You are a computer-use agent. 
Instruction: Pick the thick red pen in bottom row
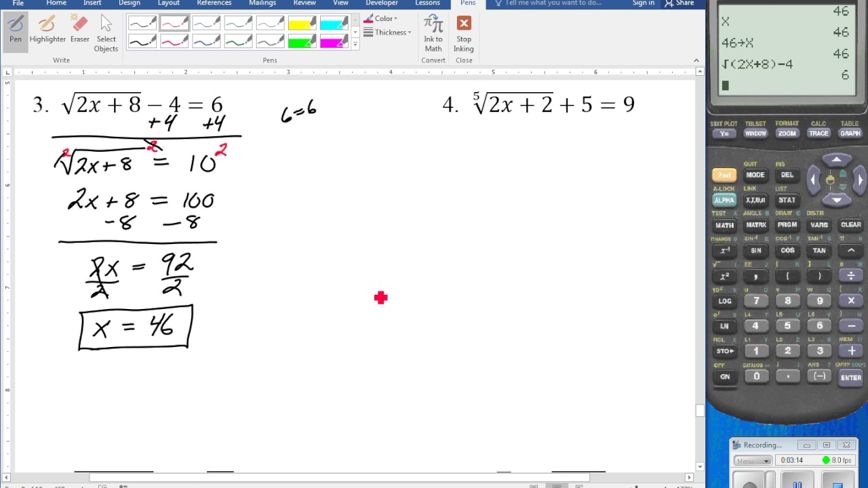pos(174,41)
